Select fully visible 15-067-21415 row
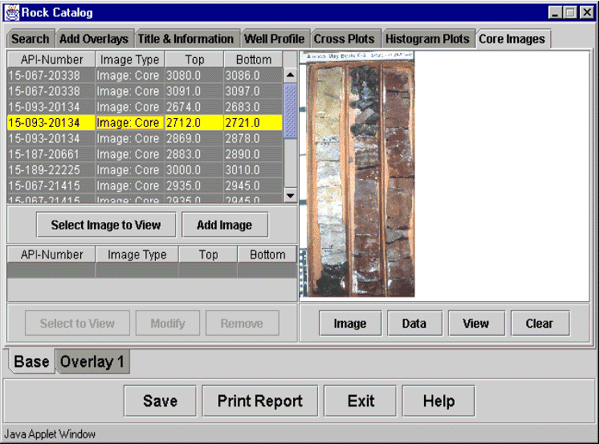Viewport: 600px width, 444px height. pyautogui.click(x=145, y=186)
